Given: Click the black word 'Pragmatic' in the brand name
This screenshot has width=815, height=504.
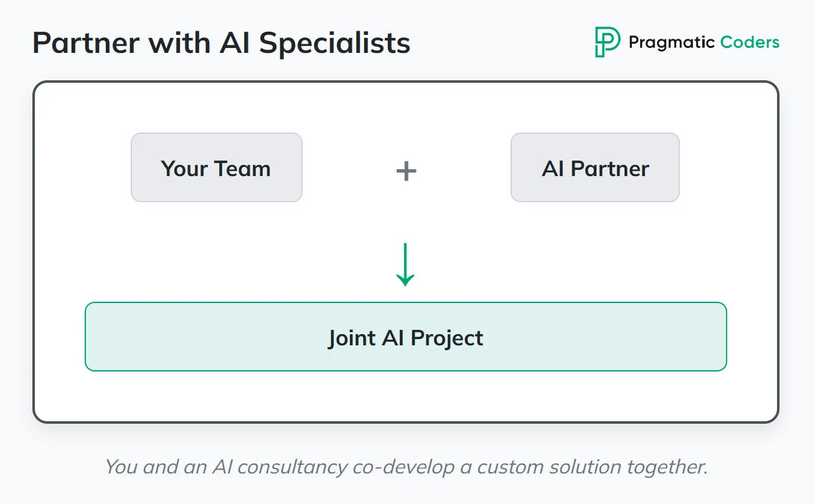Looking at the screenshot, I should point(671,42).
